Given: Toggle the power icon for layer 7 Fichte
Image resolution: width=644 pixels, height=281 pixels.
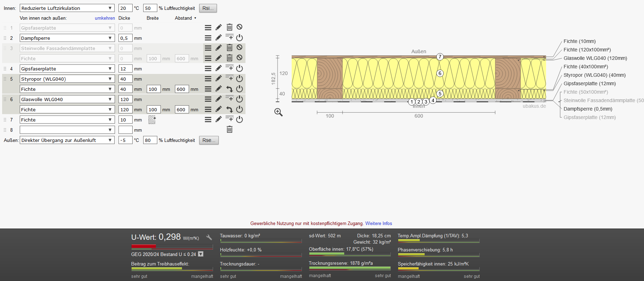Looking at the screenshot, I should click(x=239, y=120).
